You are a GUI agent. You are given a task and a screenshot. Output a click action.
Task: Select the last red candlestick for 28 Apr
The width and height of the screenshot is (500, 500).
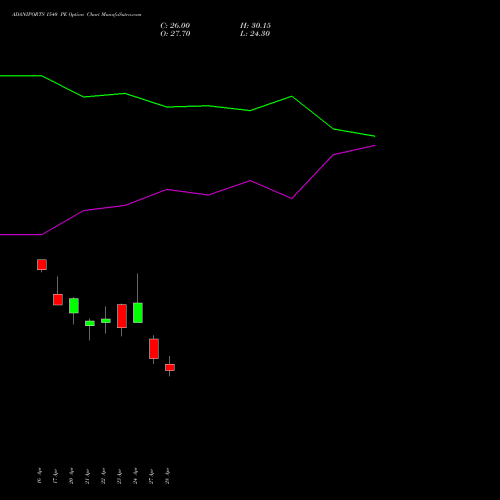tap(170, 367)
